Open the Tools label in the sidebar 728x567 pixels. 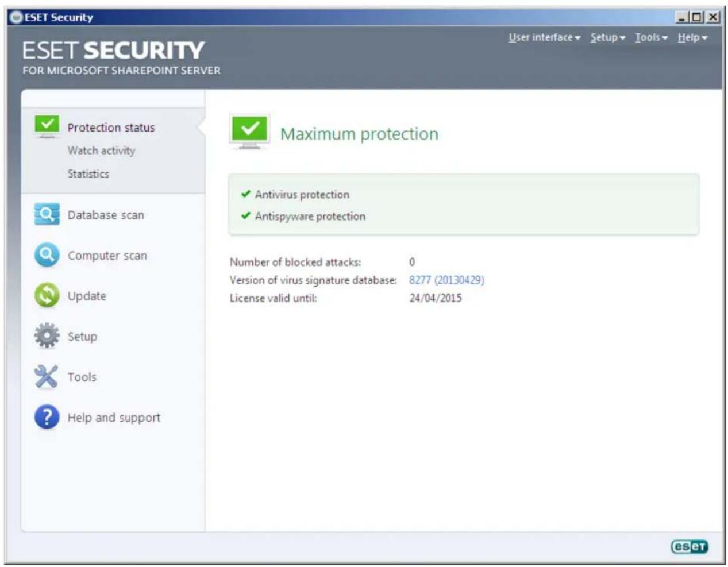82,377
